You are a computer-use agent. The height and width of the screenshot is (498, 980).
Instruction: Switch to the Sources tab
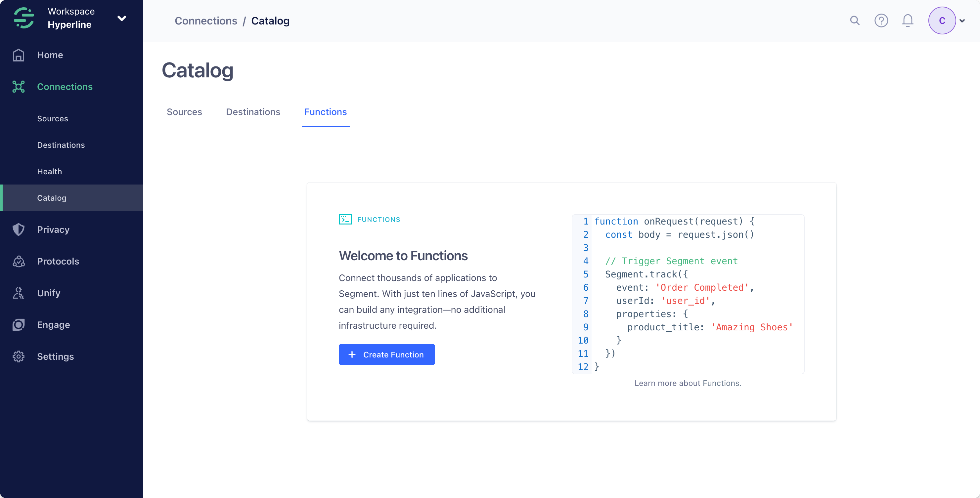pos(184,112)
